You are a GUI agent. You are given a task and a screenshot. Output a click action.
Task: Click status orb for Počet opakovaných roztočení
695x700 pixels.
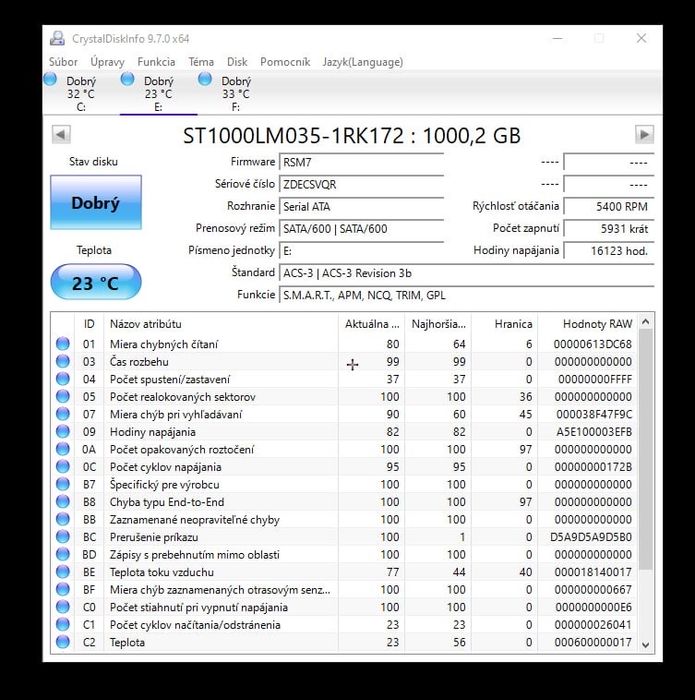(x=63, y=449)
